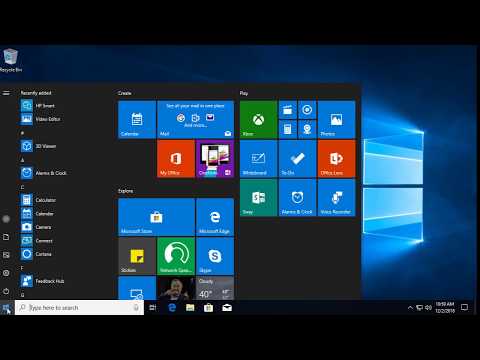Viewport: 480px width, 360px height.
Task: Open Settings gear in the Start left rail
Action: tap(6, 273)
